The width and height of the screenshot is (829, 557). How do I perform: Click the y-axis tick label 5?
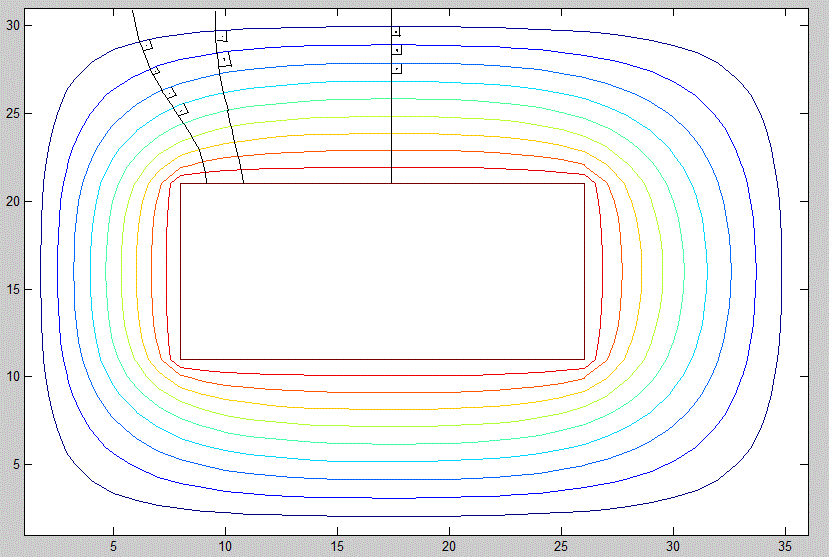click(16, 465)
